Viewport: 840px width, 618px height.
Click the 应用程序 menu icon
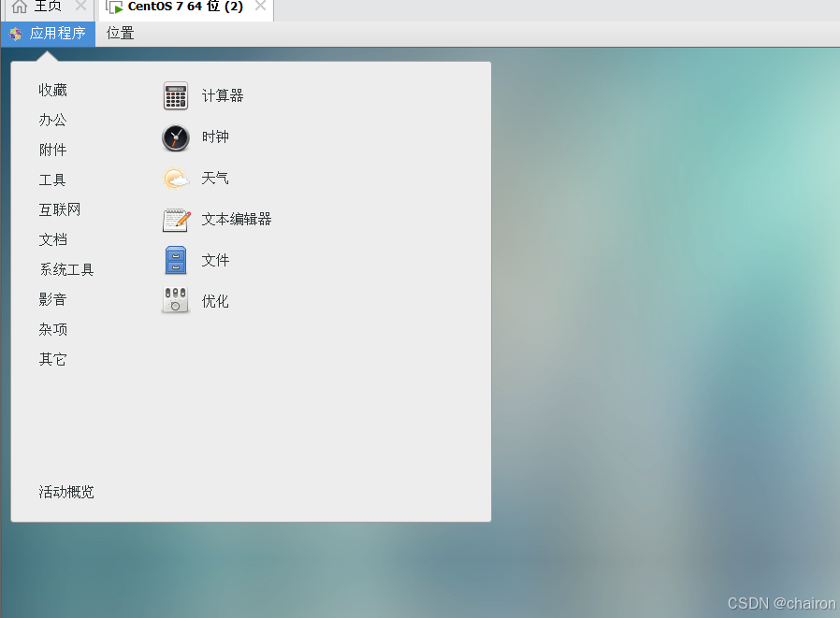14,34
